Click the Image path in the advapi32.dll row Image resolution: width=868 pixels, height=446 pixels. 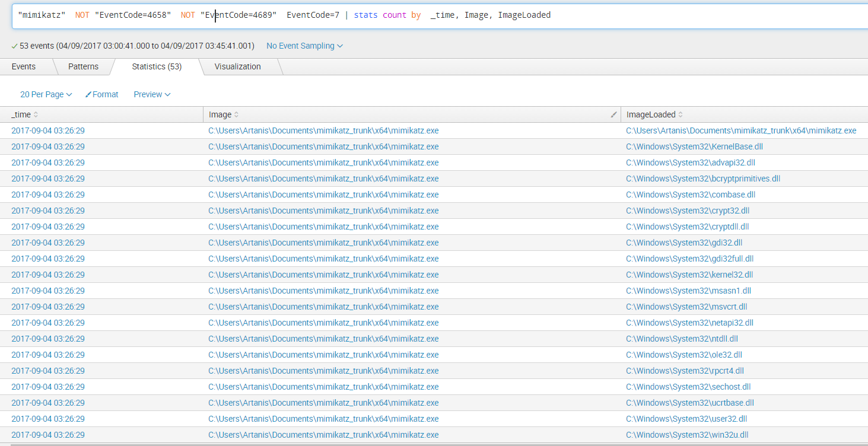click(x=323, y=163)
